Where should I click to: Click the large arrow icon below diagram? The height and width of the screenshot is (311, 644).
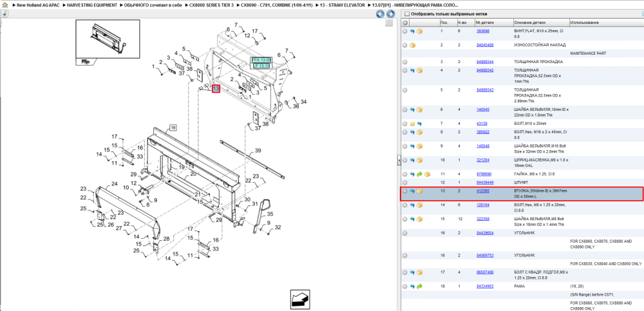point(300,299)
